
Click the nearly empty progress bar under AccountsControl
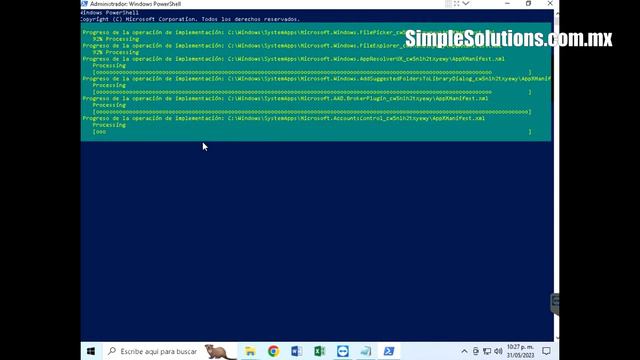coord(312,132)
